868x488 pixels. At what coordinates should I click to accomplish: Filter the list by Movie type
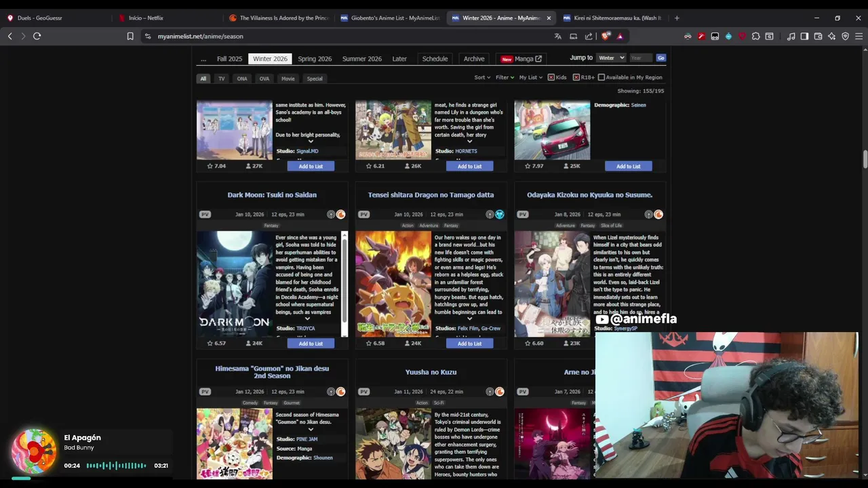point(288,79)
